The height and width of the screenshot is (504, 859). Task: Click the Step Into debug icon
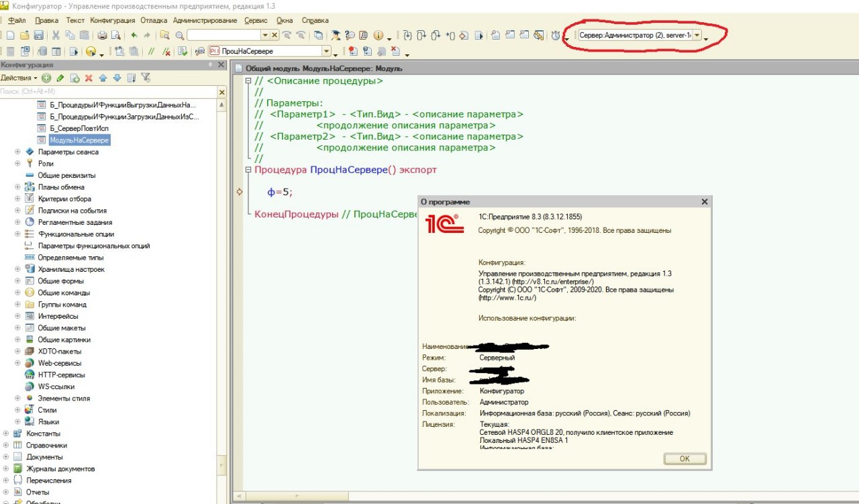(408, 35)
